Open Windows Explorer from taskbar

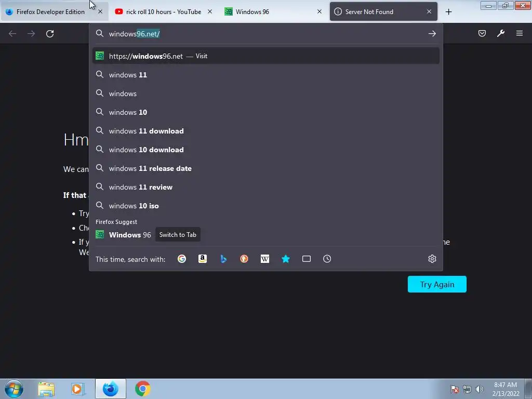click(46, 389)
